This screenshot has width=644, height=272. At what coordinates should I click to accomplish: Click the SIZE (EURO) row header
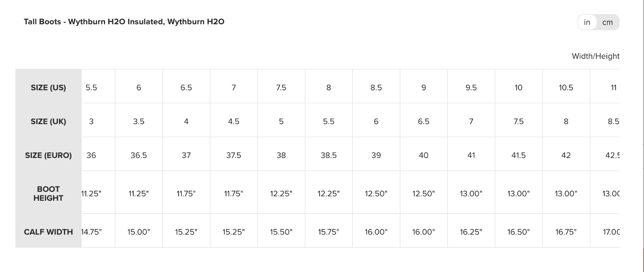point(48,155)
